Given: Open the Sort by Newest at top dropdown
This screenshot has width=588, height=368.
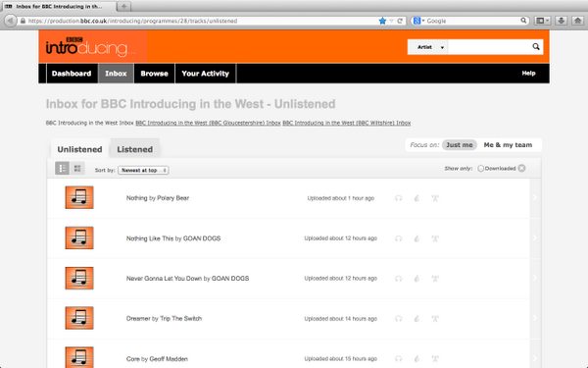Looking at the screenshot, I should tap(143, 170).
